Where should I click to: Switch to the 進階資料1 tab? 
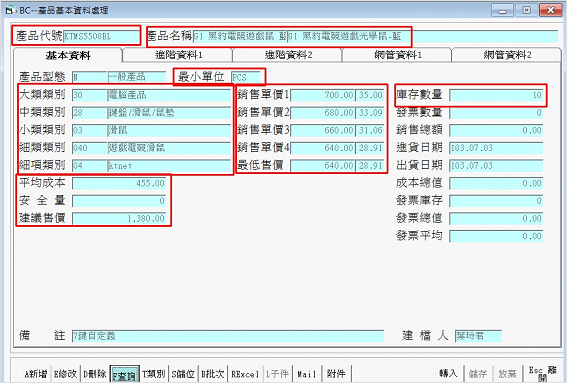tap(179, 55)
